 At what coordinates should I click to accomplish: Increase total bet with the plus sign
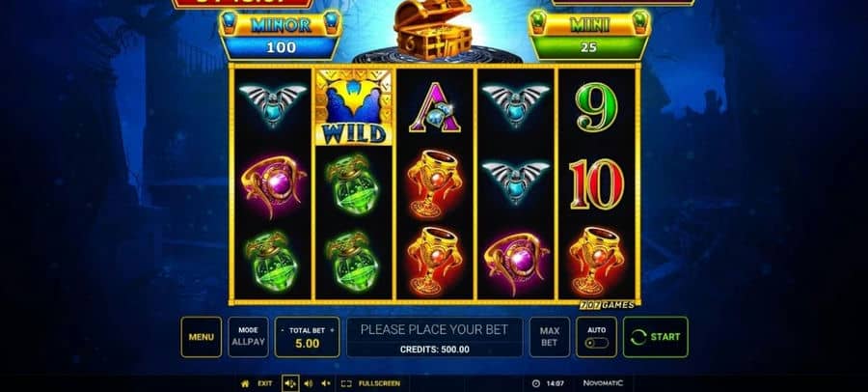point(332,330)
